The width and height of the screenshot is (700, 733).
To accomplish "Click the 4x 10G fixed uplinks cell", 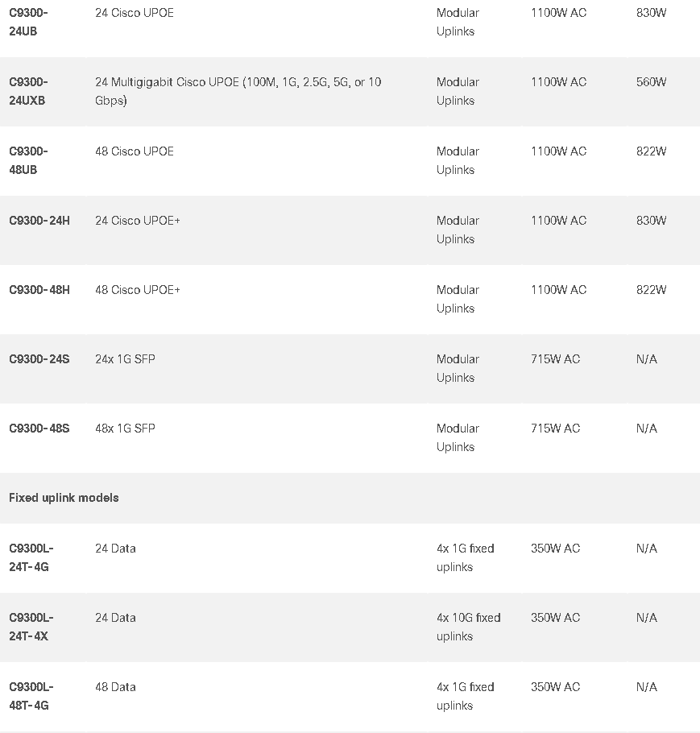I will pos(469,627).
